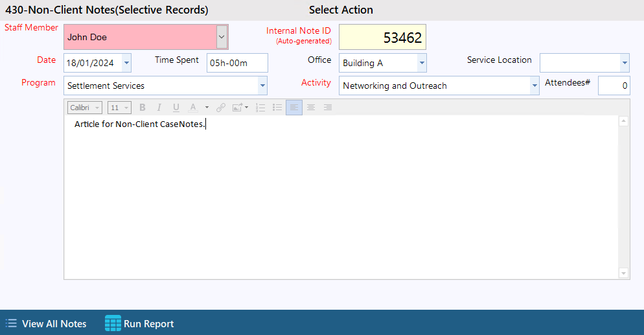Expand the Program dropdown list
Screen dimensions: 644x335
pyautogui.click(x=262, y=86)
